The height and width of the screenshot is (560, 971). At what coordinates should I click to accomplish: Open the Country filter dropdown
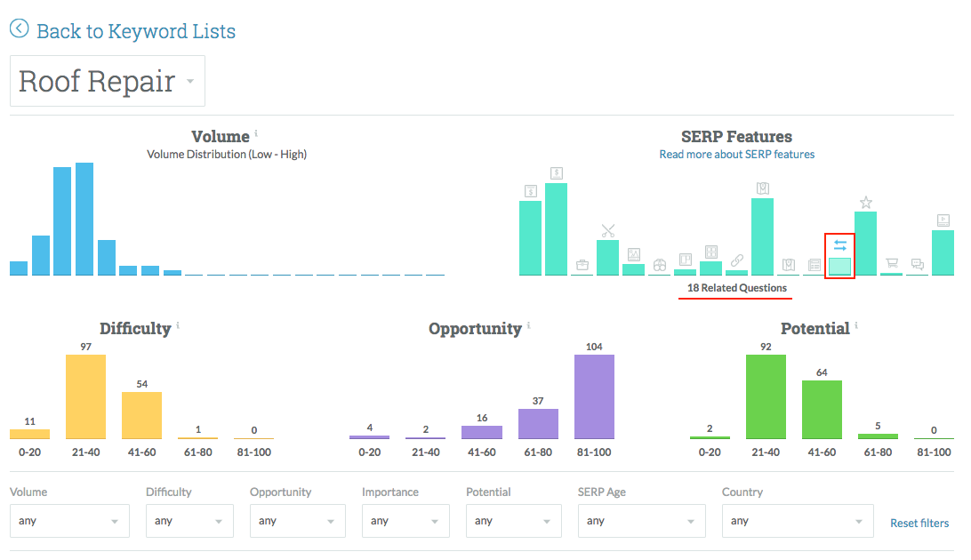798,521
